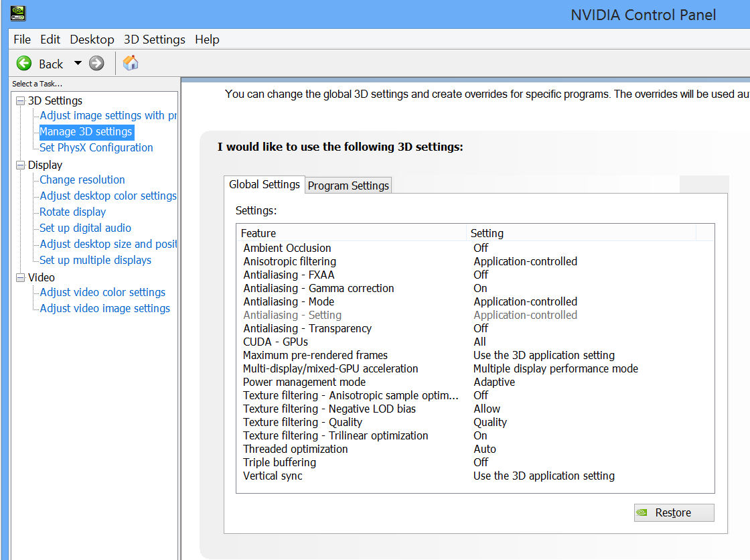Select the Triple buffering row
This screenshot has height=560, width=750.
coord(475,462)
